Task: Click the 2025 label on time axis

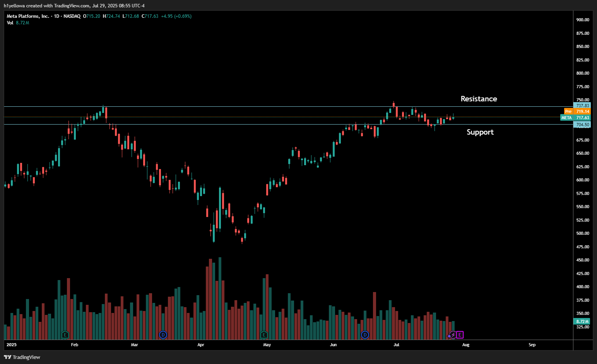Action: click(x=12, y=345)
